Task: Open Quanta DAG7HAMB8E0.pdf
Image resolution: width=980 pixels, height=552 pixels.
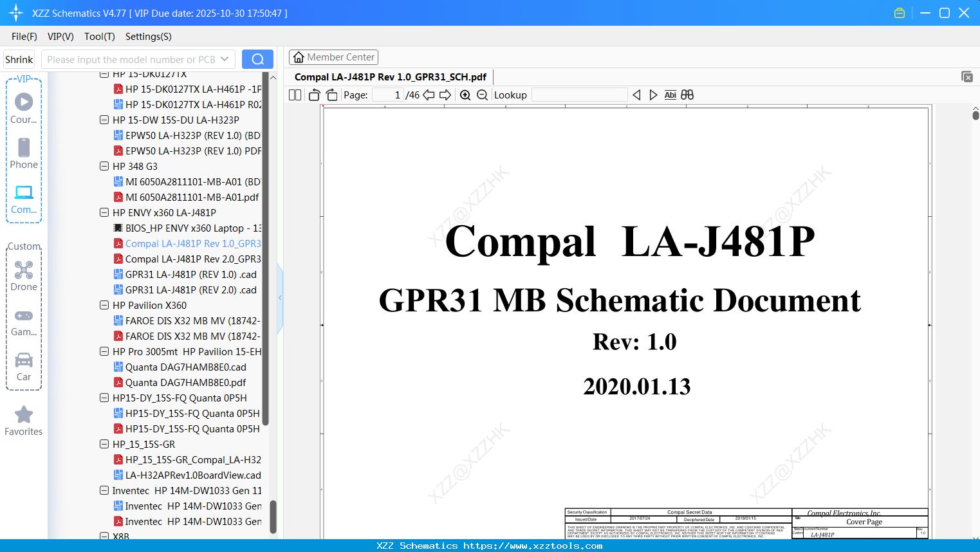Action: (x=180, y=382)
